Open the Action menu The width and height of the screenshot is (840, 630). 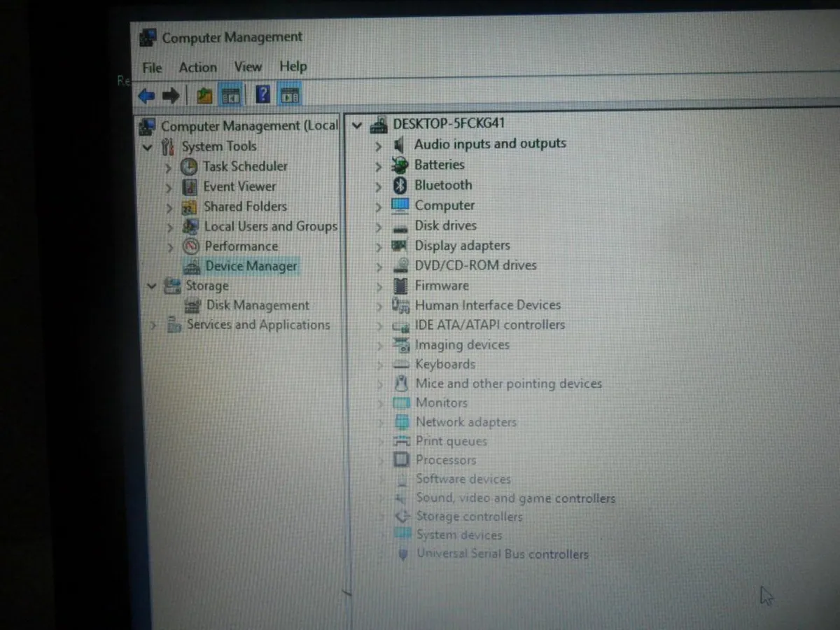pyautogui.click(x=197, y=66)
